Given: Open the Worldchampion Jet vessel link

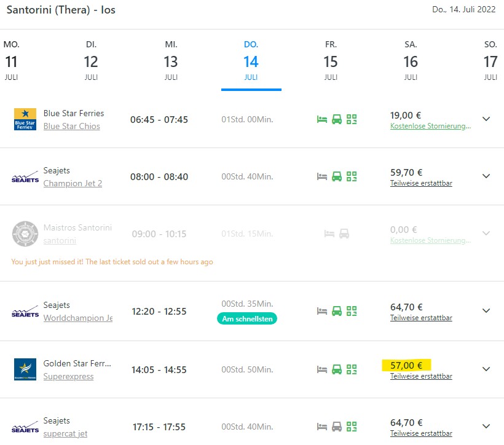Looking at the screenshot, I should click(78, 318).
